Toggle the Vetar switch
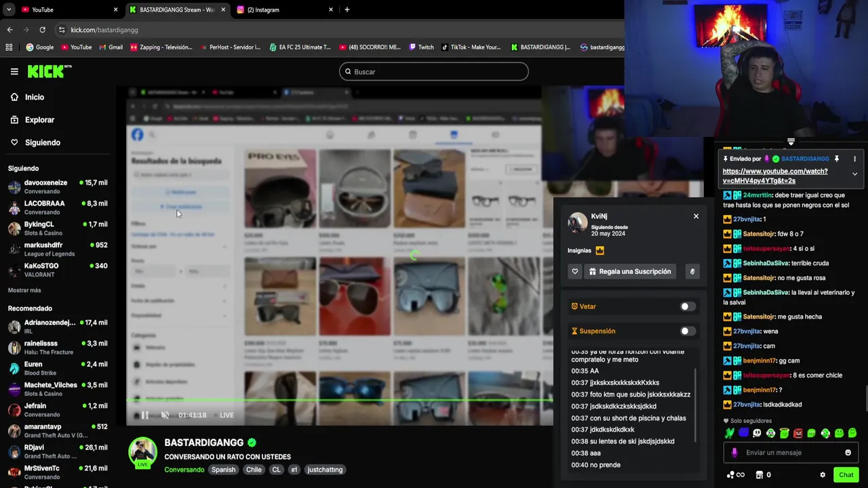This screenshot has width=868, height=488. pyautogui.click(x=688, y=306)
